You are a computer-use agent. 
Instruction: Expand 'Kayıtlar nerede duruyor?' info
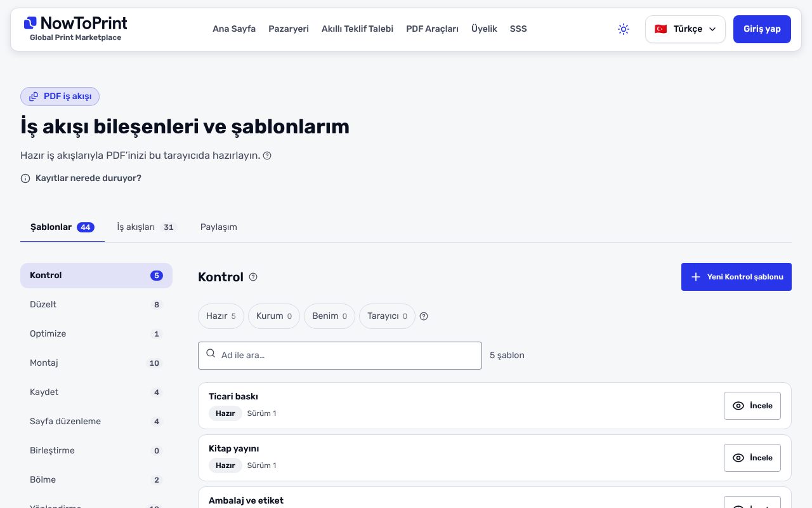pos(81,178)
